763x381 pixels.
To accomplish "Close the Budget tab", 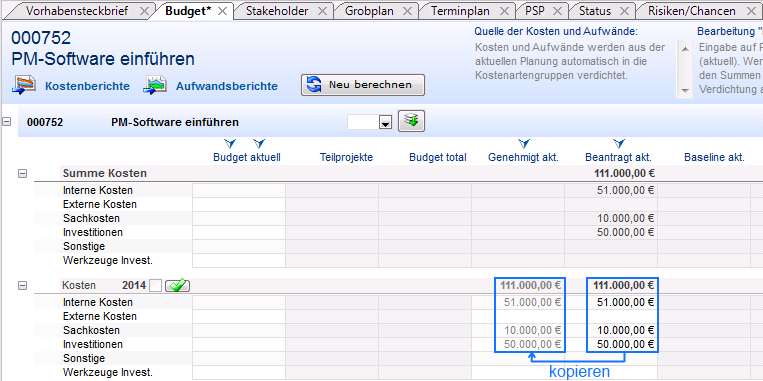I will 222,11.
